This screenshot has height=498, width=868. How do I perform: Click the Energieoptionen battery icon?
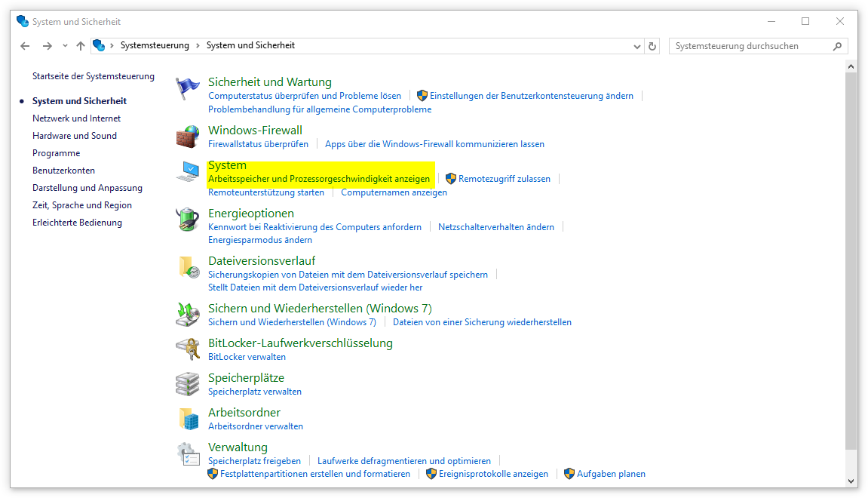pyautogui.click(x=188, y=220)
